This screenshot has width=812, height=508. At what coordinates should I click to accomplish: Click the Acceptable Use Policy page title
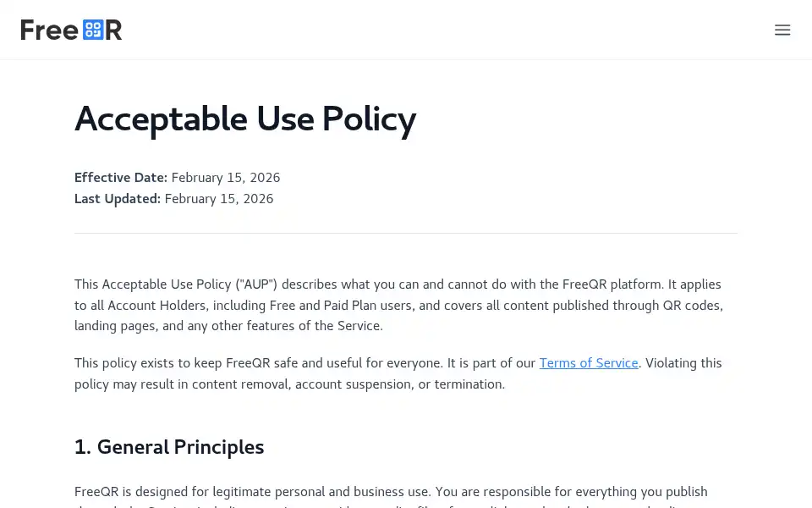245,119
